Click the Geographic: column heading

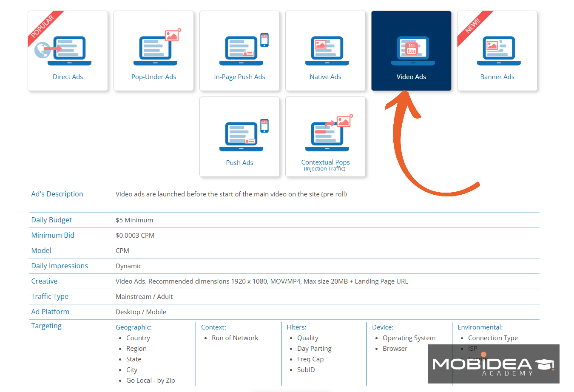[134, 327]
